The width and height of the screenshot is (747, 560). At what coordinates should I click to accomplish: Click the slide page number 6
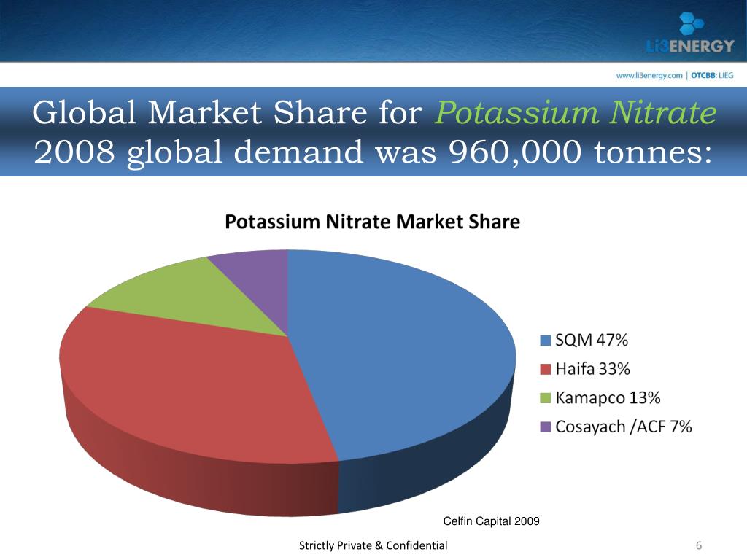(699, 545)
